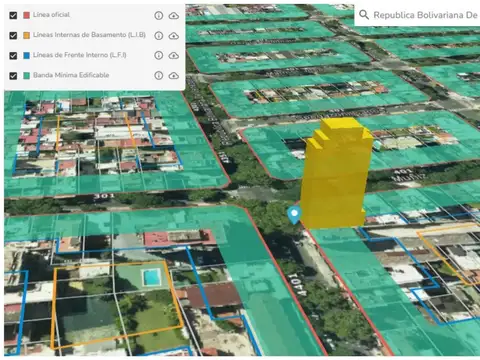Viewport: 480px width, 360px height.
Task: Focus the Republica Bolivariana search field
Action: click(x=417, y=15)
